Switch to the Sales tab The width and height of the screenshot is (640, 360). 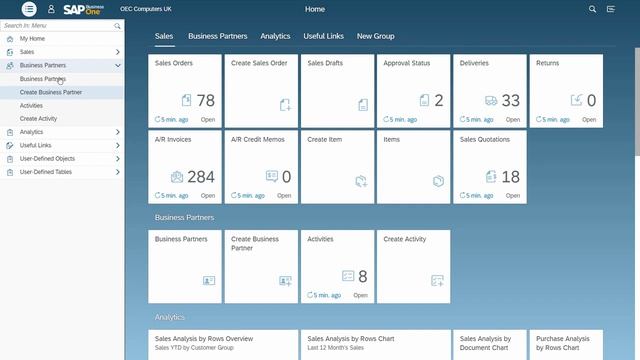pos(164,36)
